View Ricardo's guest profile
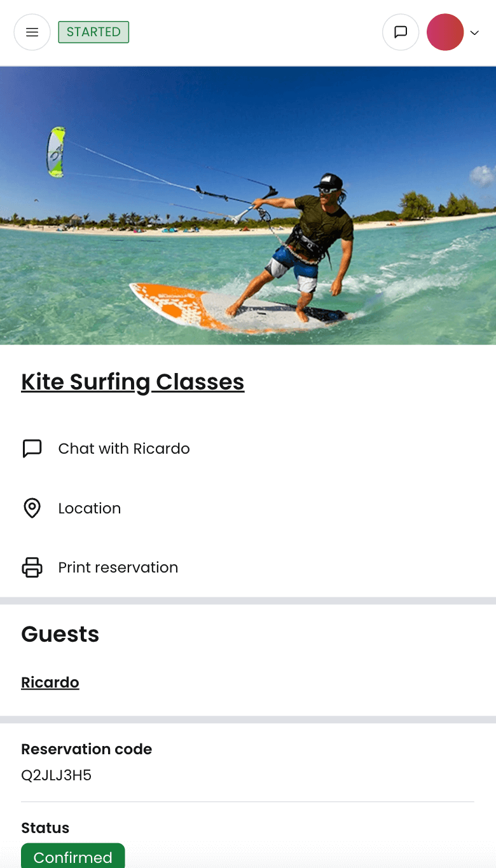 50,682
